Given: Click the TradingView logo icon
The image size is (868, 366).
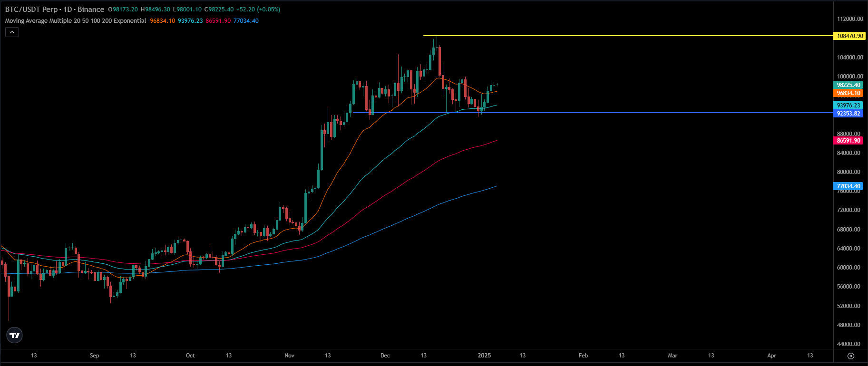Looking at the screenshot, I should click(x=15, y=335).
